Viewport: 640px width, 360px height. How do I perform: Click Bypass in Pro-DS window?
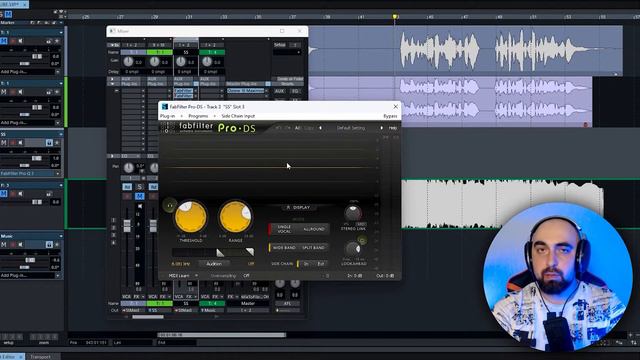(390, 116)
